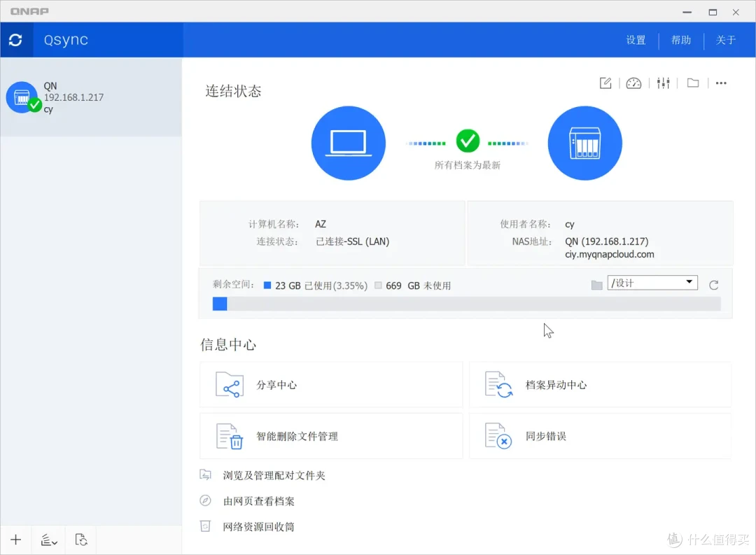Click the blue 已使用 legend swatch
The image size is (756, 555).
pyautogui.click(x=267, y=285)
